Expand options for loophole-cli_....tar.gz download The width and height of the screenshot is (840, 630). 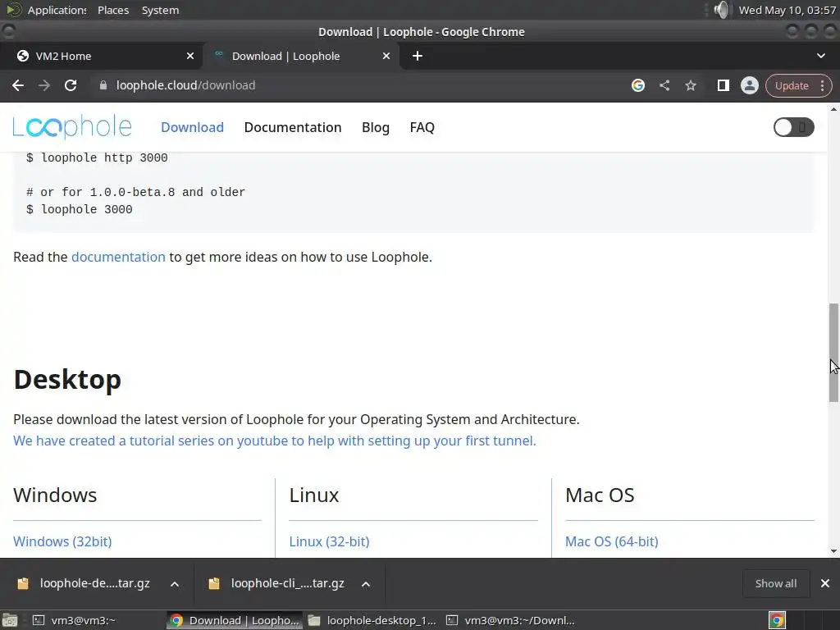[365, 584]
